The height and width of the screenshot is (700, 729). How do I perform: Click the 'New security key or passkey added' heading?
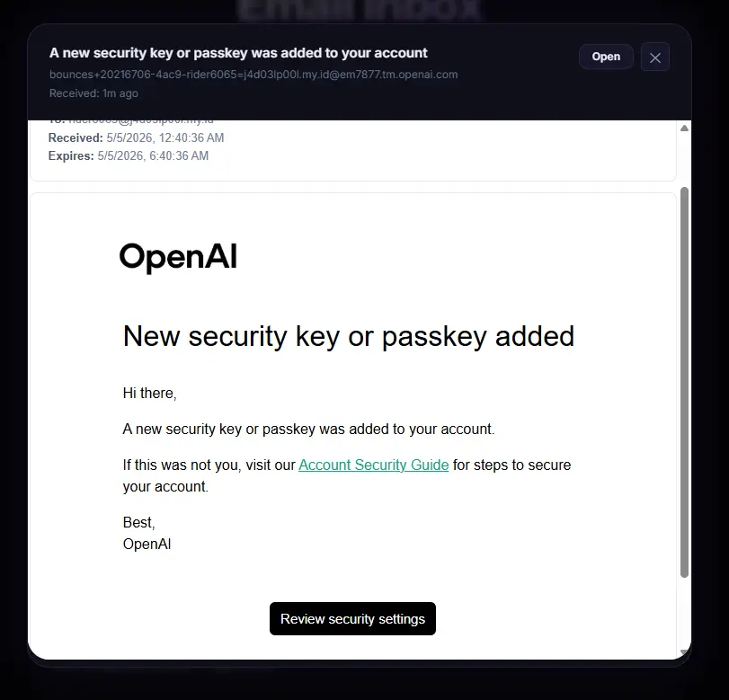349,336
